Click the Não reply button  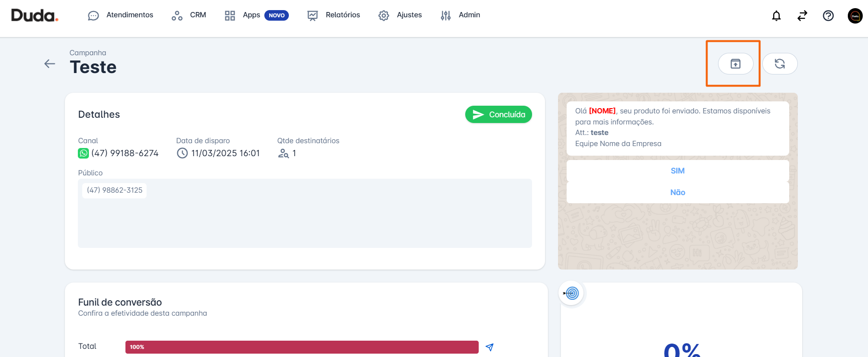coord(677,192)
